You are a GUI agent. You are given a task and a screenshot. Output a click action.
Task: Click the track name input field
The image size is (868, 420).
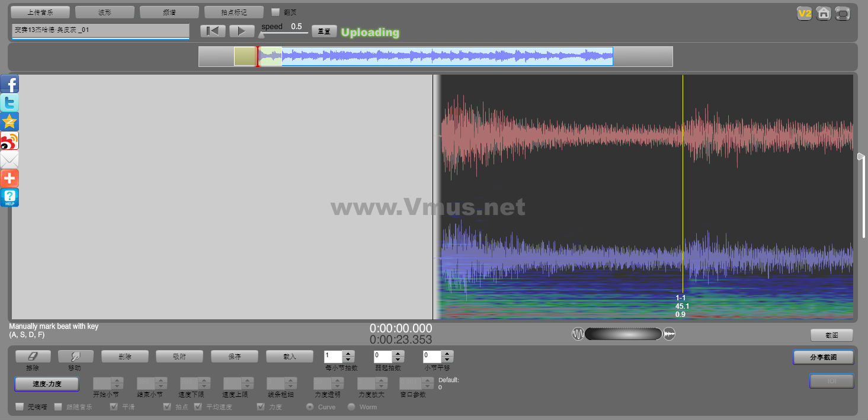click(x=100, y=30)
